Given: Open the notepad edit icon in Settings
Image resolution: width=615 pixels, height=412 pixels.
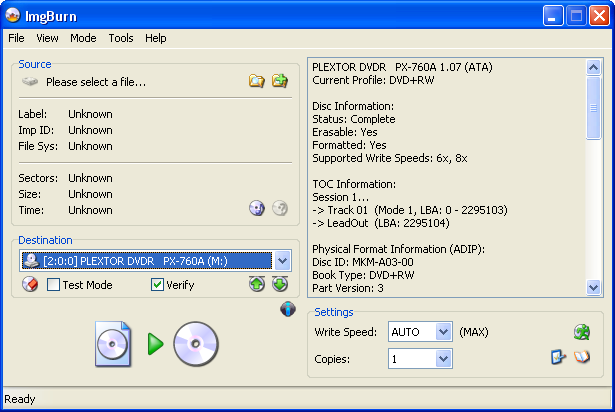Looking at the screenshot, I should pos(558,357).
